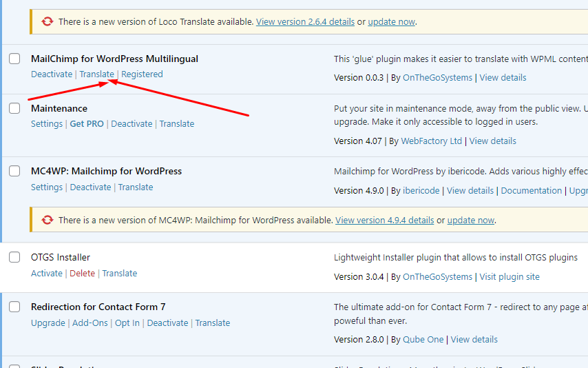Click Upgrade under Redirection for Contact Form 7
Screen dimensions: 588x368
coord(48,323)
